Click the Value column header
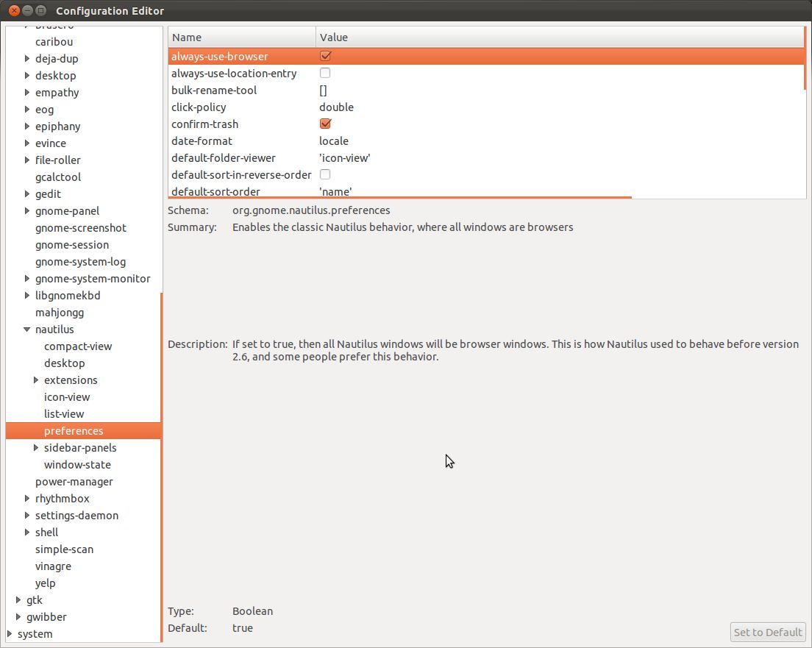This screenshot has width=812, height=648. [560, 38]
